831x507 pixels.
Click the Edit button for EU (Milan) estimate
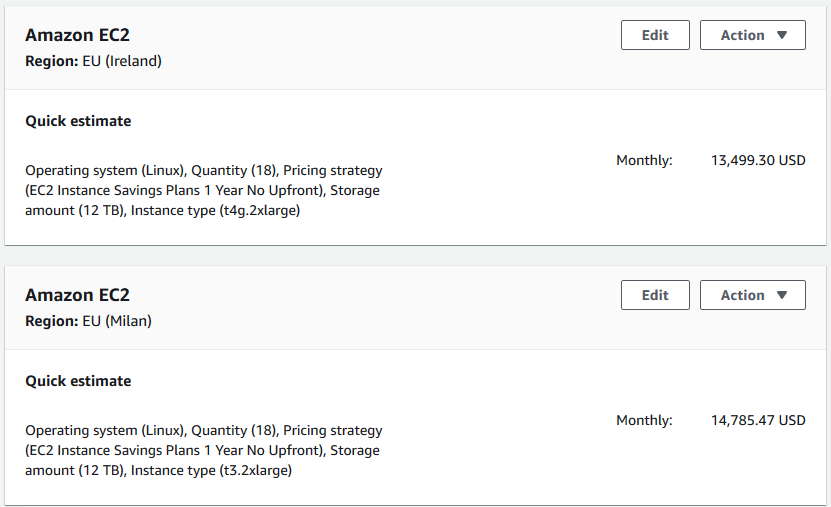click(x=655, y=295)
